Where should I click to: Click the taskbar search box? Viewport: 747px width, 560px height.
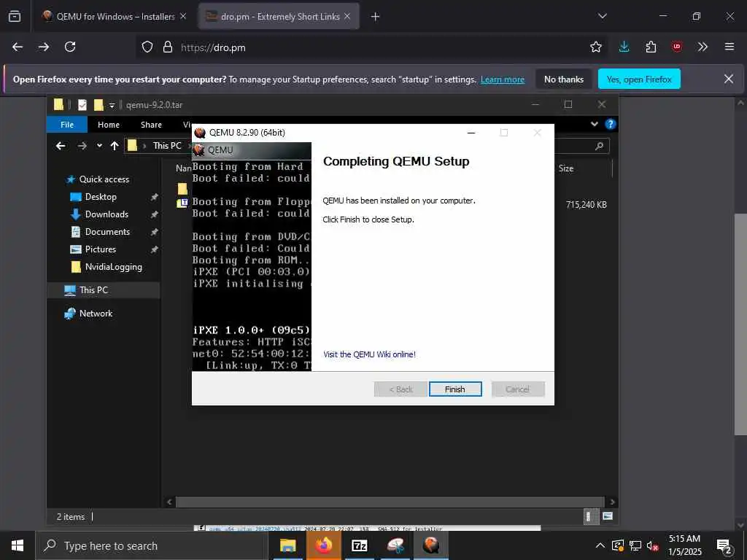tap(152, 545)
